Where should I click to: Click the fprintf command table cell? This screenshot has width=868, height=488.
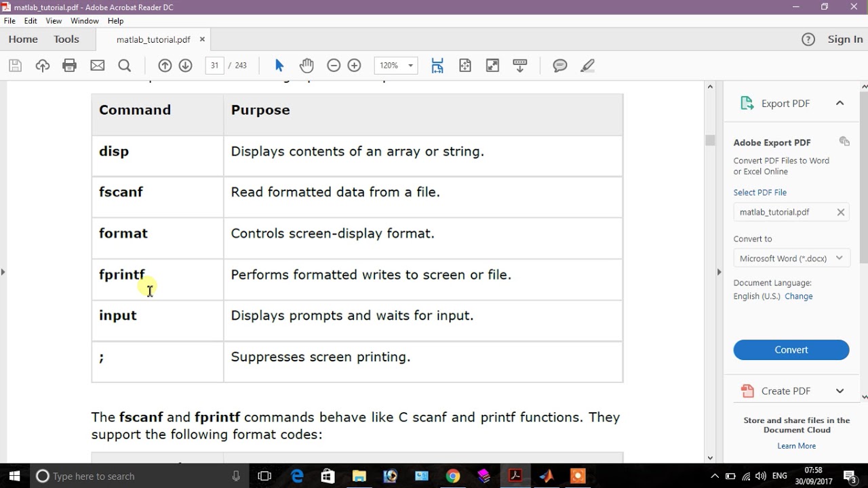pos(157,279)
